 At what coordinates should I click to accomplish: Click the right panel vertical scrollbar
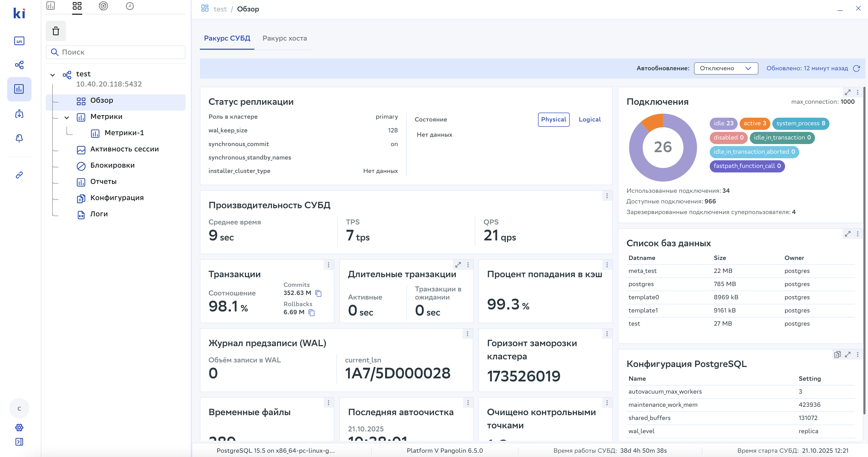864,251
